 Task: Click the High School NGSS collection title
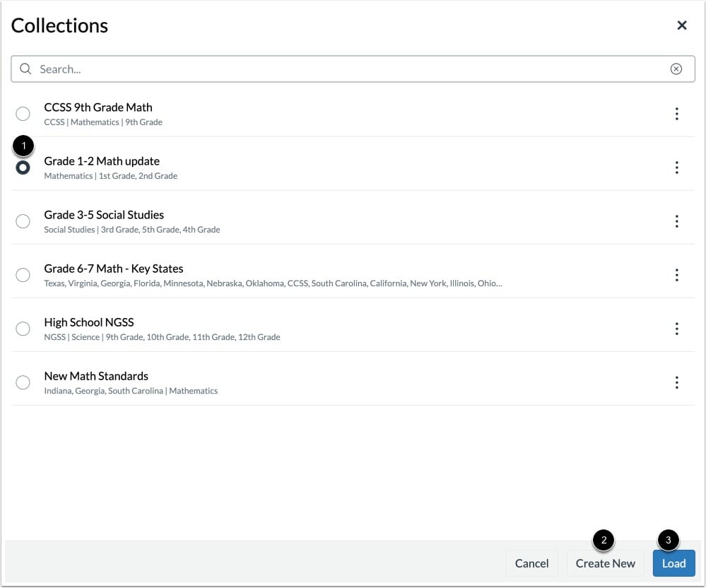(x=89, y=322)
